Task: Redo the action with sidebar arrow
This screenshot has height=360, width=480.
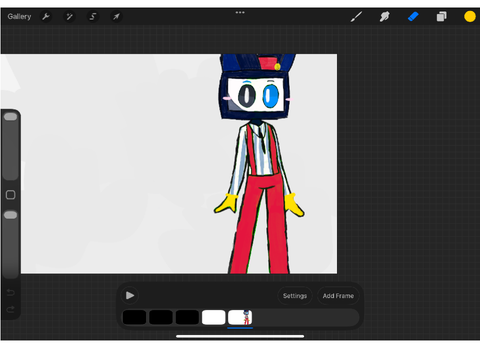Action: pos(10,309)
